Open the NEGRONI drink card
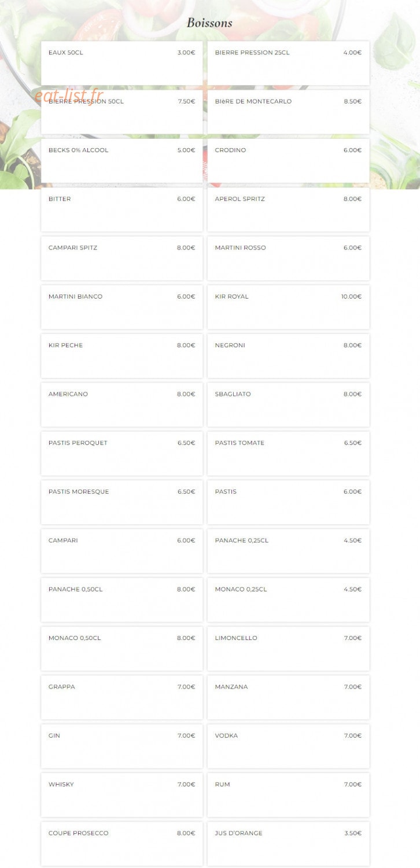The image size is (420, 868). point(288,356)
